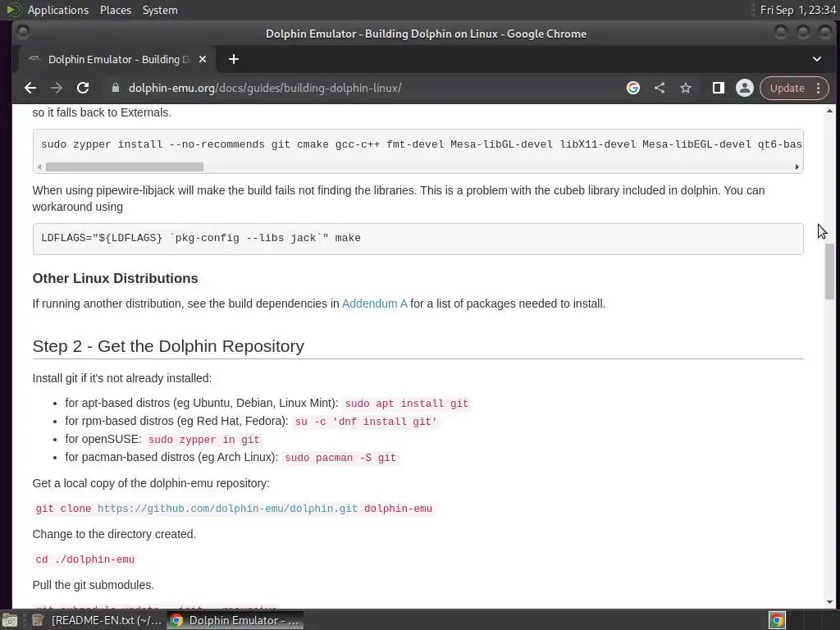
Task: Click the forward navigation arrow
Action: (x=57, y=88)
